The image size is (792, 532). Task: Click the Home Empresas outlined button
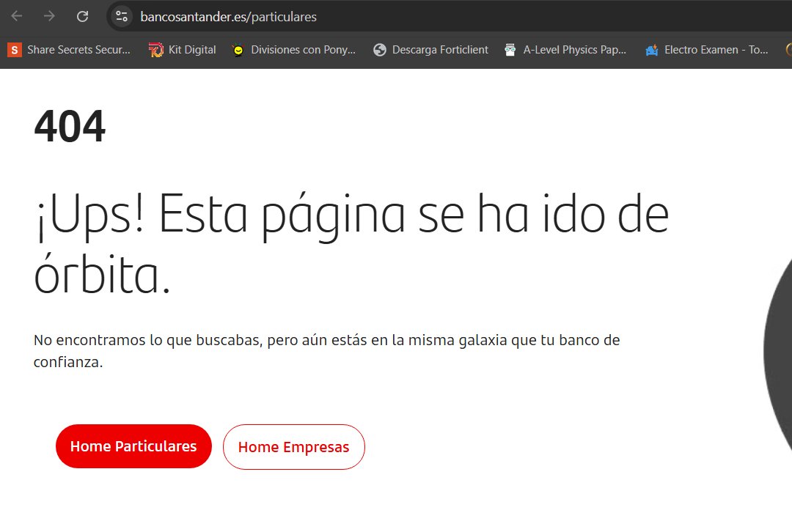point(293,447)
